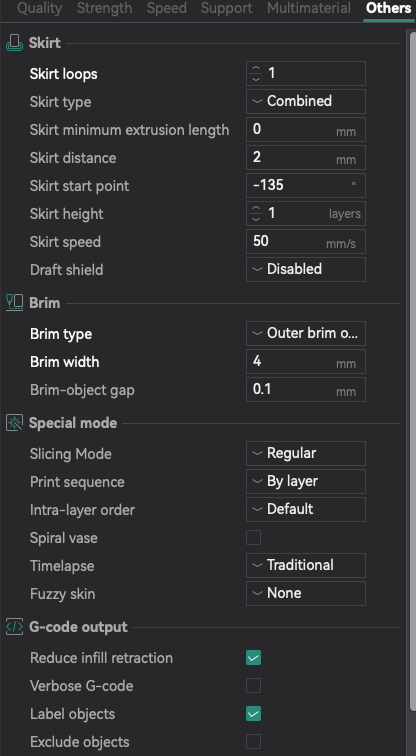Click the Brim section icon
Image resolution: width=416 pixels, height=756 pixels.
pos(14,303)
